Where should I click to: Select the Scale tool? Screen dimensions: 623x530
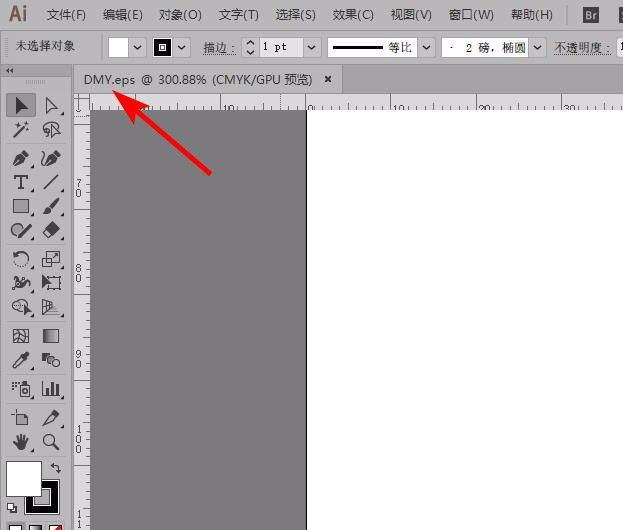[51, 259]
